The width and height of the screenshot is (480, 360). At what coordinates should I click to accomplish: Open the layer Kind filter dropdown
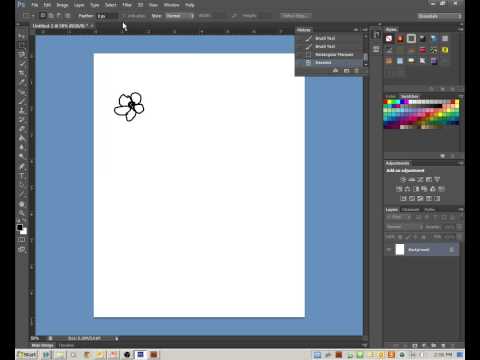(x=398, y=217)
